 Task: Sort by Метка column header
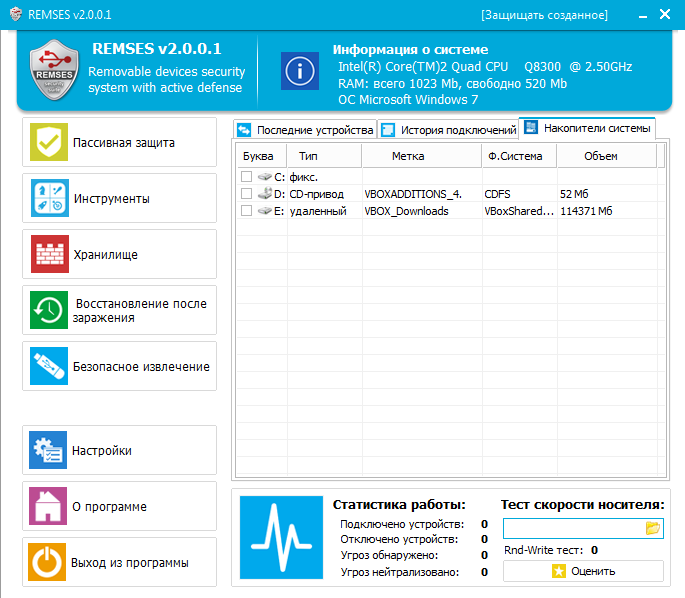tap(422, 156)
